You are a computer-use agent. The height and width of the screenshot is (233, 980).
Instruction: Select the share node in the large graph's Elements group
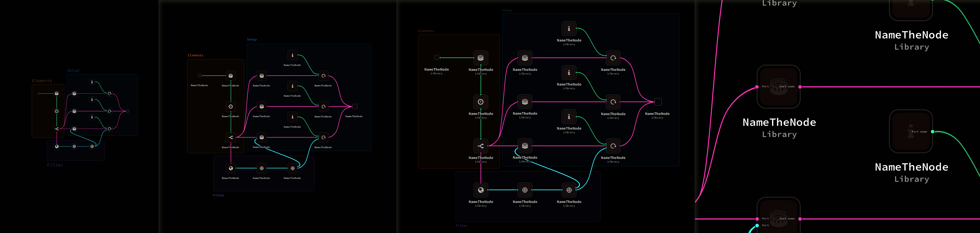[x=480, y=146]
